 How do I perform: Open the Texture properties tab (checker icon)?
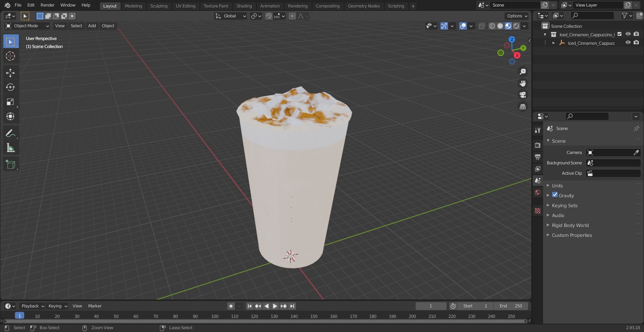[x=537, y=211]
